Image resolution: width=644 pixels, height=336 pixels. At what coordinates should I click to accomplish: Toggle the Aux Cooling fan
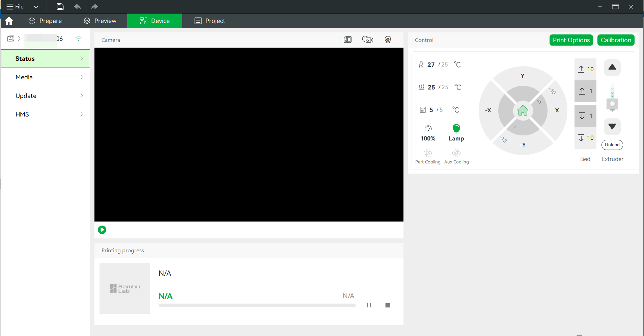456,157
